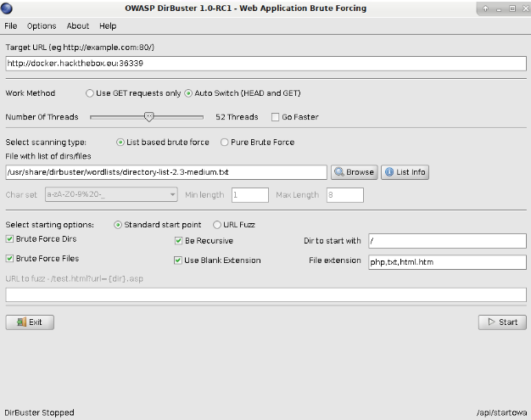Untick the Brute Force Dirs checkbox

pyautogui.click(x=10, y=241)
